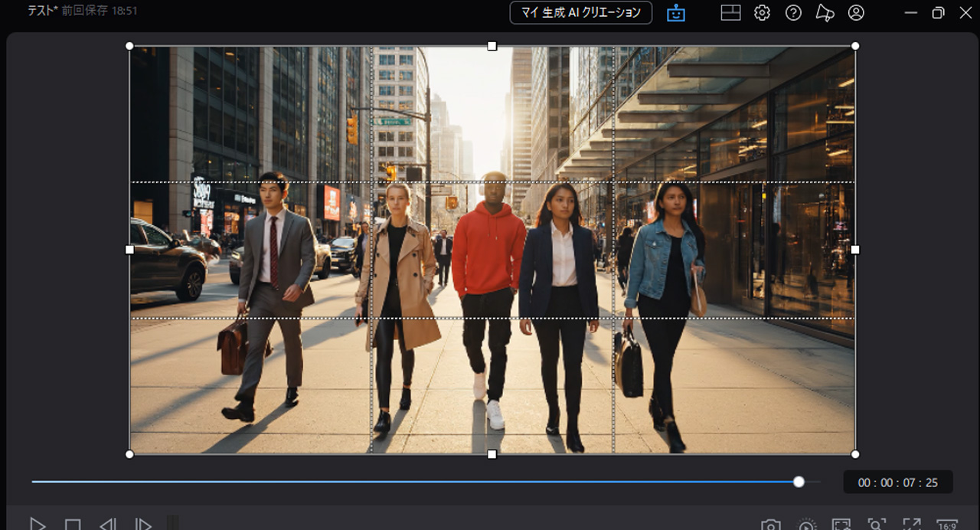The width and height of the screenshot is (980, 530).
Task: Step back one frame
Action: click(x=107, y=524)
